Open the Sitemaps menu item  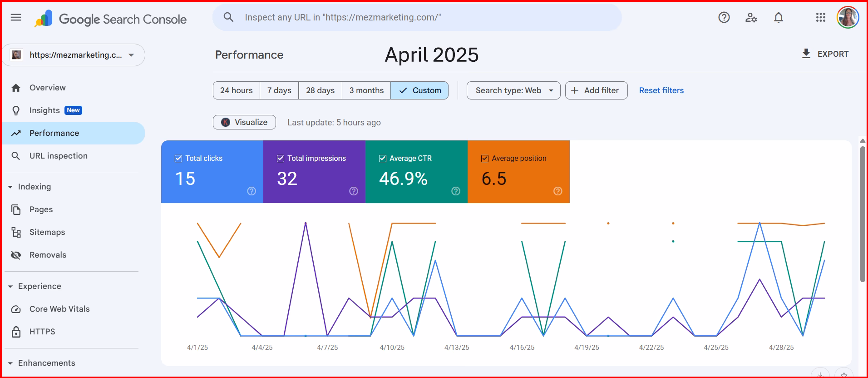click(x=74, y=232)
